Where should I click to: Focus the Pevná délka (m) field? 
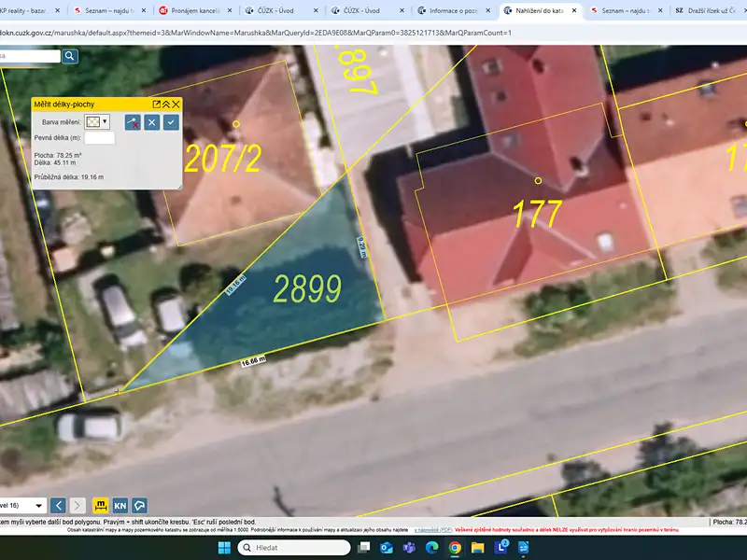click(x=100, y=137)
